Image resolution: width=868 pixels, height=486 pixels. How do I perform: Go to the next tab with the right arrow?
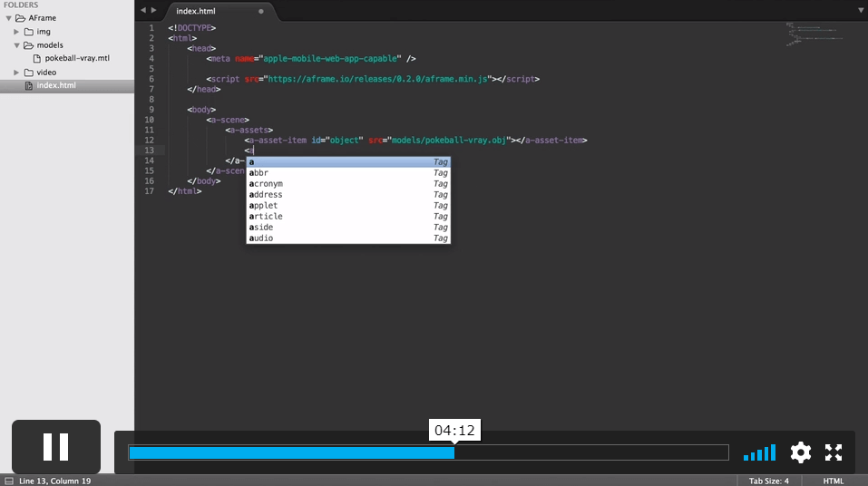(x=154, y=10)
